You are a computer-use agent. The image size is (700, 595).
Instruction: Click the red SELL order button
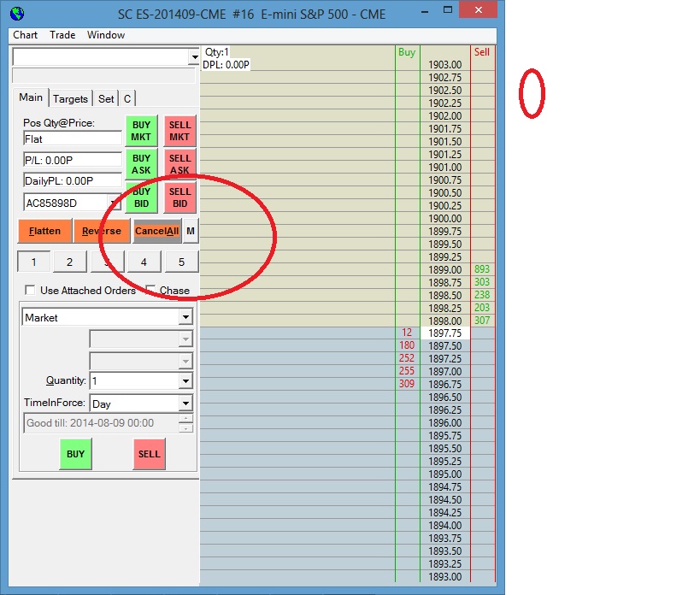tap(149, 454)
